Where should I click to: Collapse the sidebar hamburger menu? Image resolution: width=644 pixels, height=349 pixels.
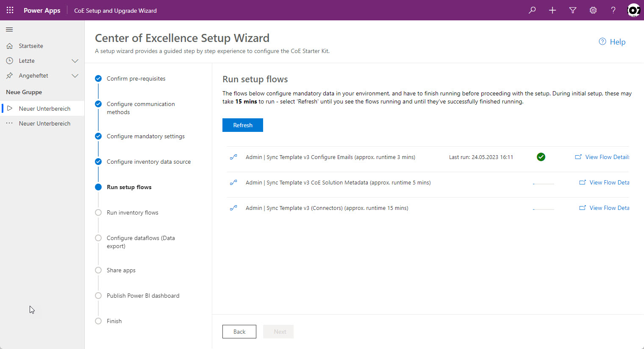click(x=9, y=29)
